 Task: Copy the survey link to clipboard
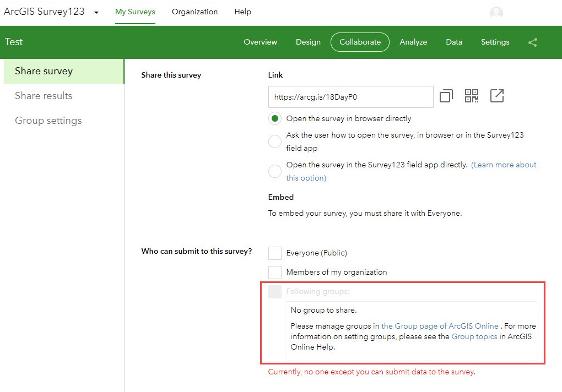[x=446, y=96]
